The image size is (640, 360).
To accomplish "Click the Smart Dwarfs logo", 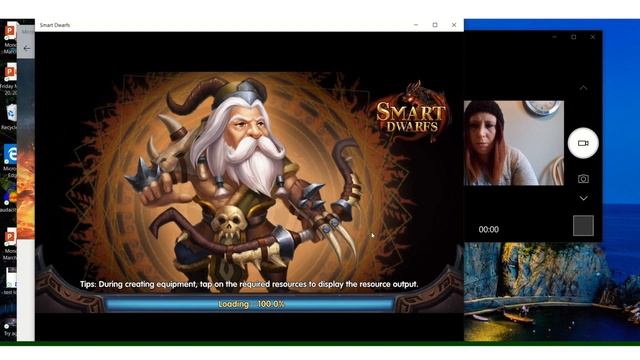I will point(411,112).
